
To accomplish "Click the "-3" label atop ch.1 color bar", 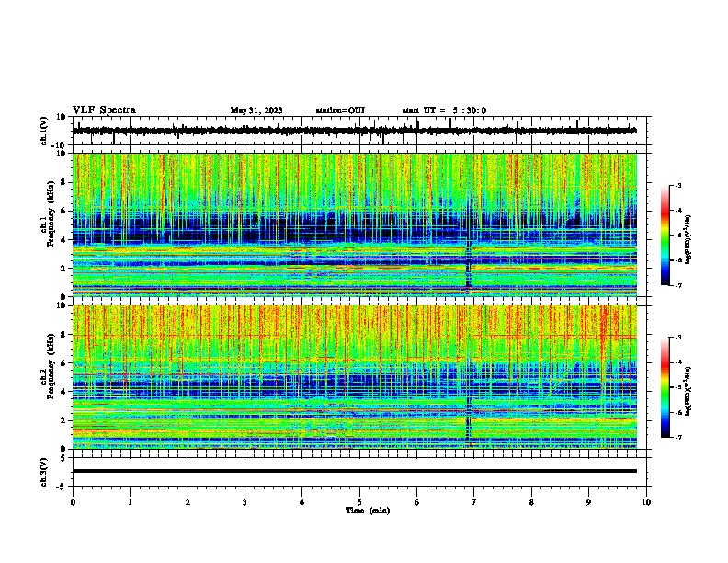I will point(677,185).
